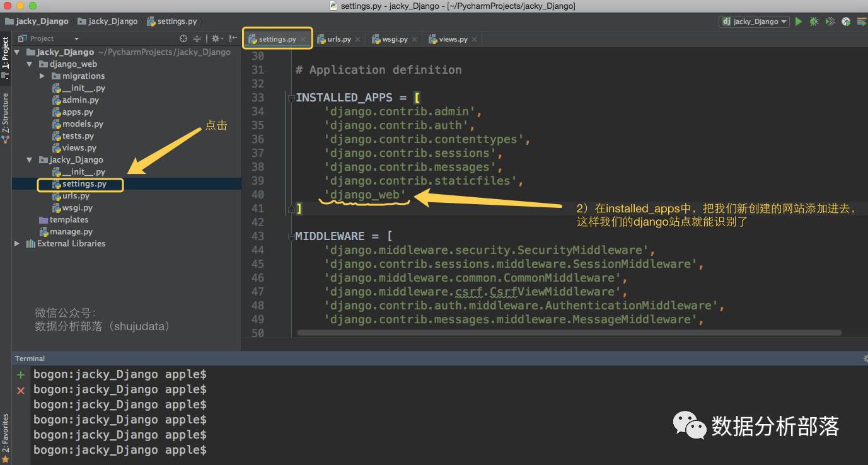Click line number 42 in the gutter

pos(258,222)
